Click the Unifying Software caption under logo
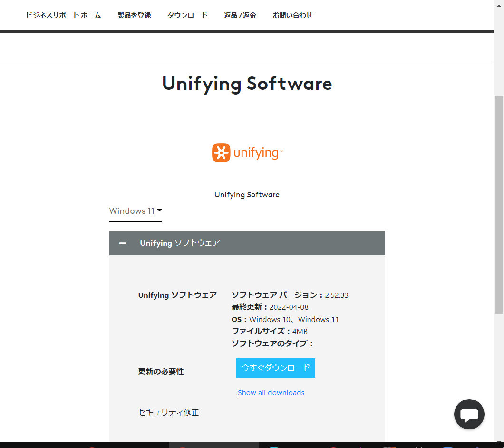Image resolution: width=504 pixels, height=448 pixels. pyautogui.click(x=247, y=195)
